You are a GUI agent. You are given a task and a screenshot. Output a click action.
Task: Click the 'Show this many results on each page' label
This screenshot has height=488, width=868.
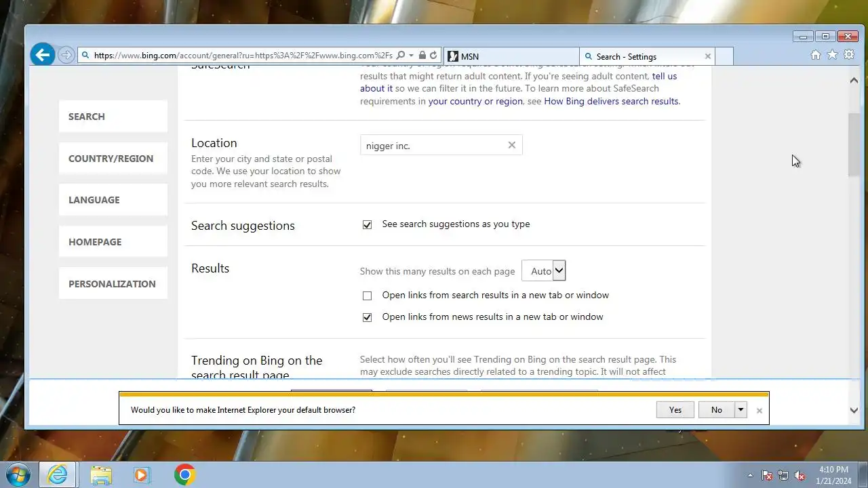click(x=437, y=272)
